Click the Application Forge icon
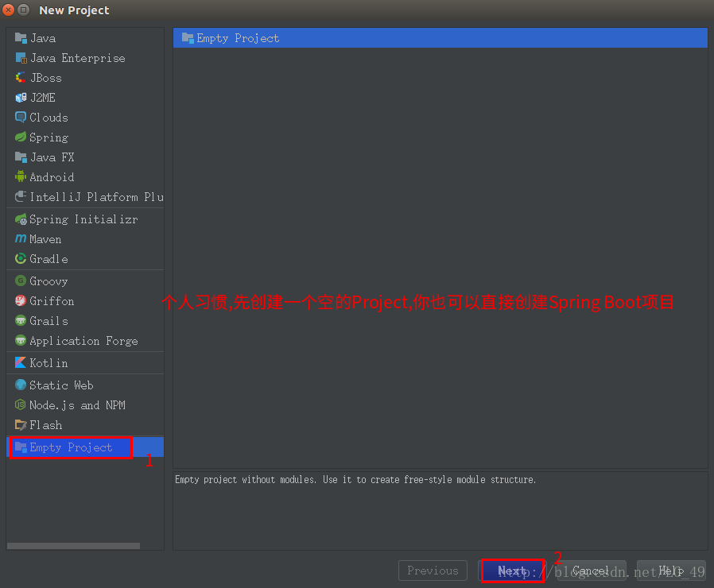This screenshot has height=588, width=714. tap(21, 340)
